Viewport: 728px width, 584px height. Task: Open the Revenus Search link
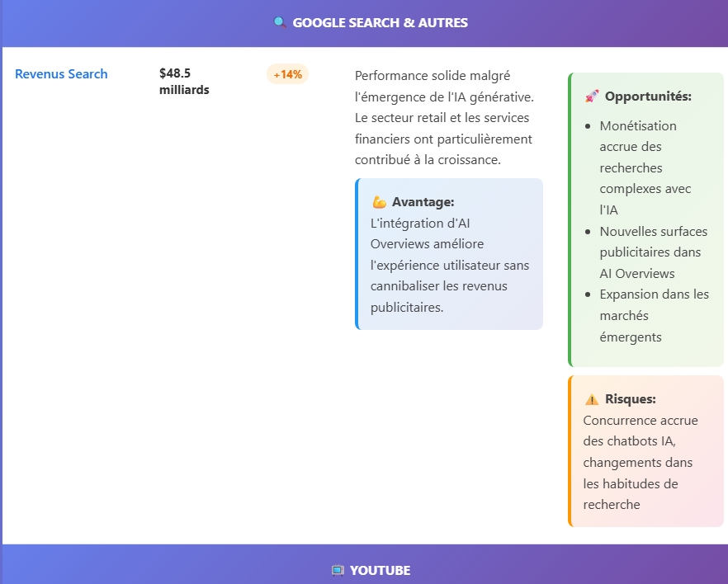tap(61, 73)
